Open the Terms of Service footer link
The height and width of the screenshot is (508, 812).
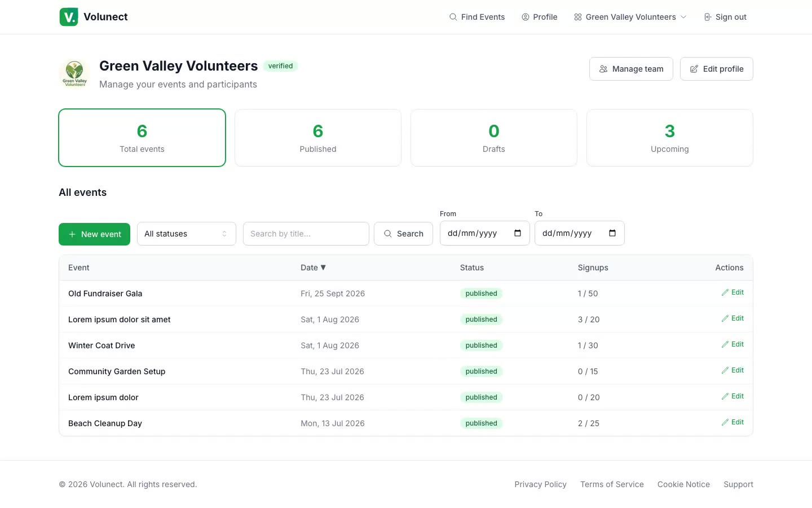pos(612,484)
